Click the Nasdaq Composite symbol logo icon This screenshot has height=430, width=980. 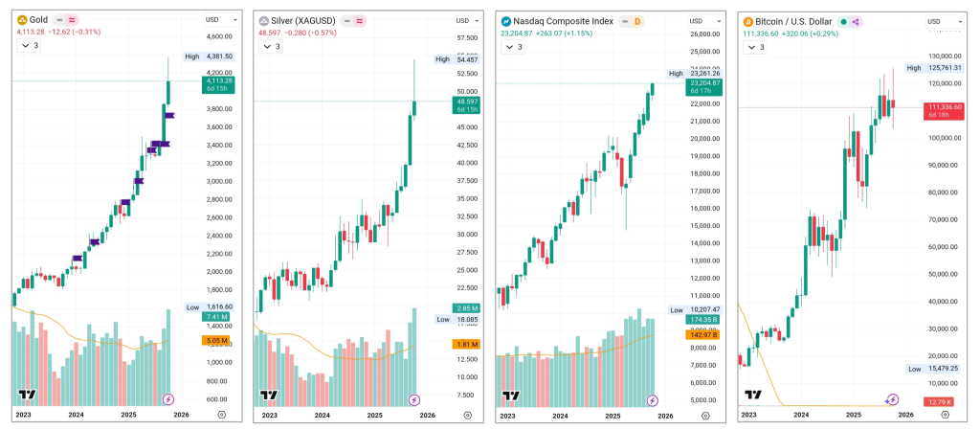[x=505, y=21]
